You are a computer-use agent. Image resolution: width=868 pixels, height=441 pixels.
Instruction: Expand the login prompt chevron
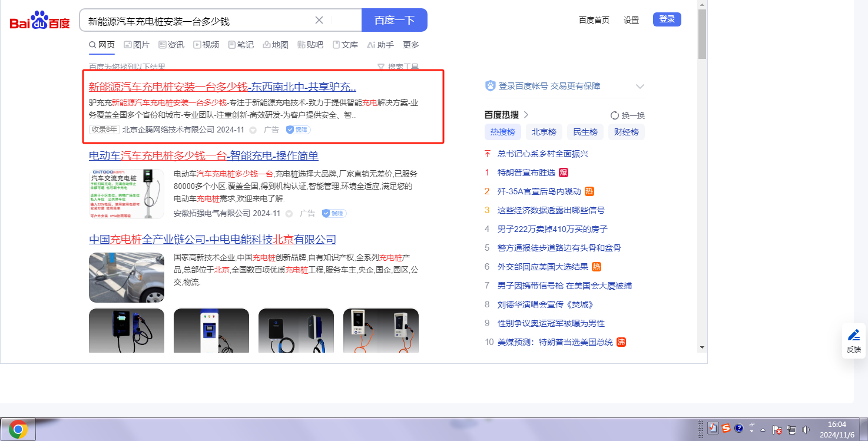tap(640, 87)
